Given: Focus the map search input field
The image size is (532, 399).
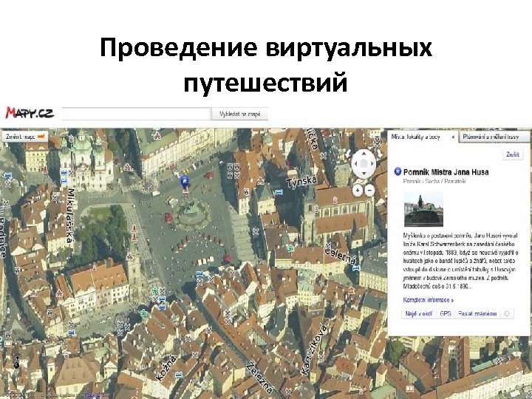Looking at the screenshot, I should click(x=136, y=114).
